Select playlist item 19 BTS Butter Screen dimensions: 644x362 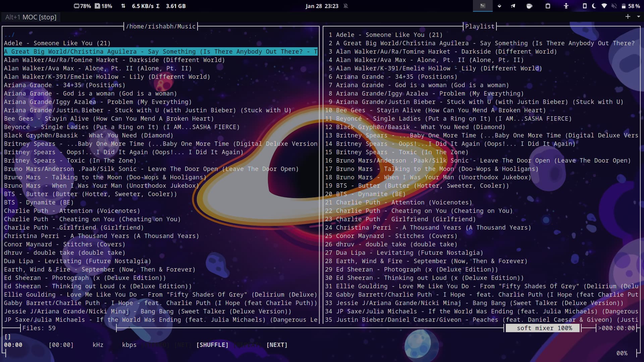click(417, 186)
